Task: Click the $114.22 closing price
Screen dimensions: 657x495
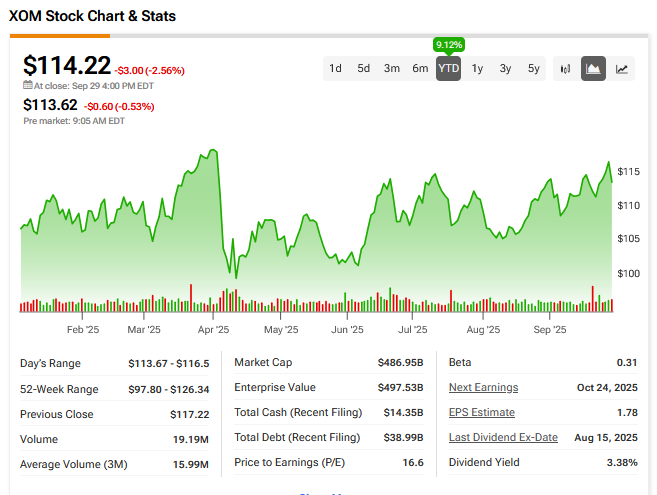Action: [x=67, y=66]
